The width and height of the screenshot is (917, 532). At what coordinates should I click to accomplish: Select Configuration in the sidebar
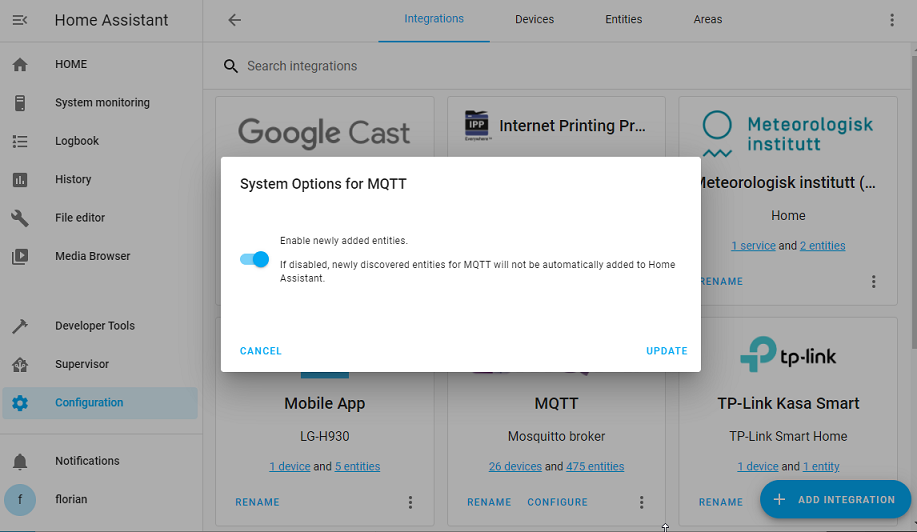[x=100, y=403]
